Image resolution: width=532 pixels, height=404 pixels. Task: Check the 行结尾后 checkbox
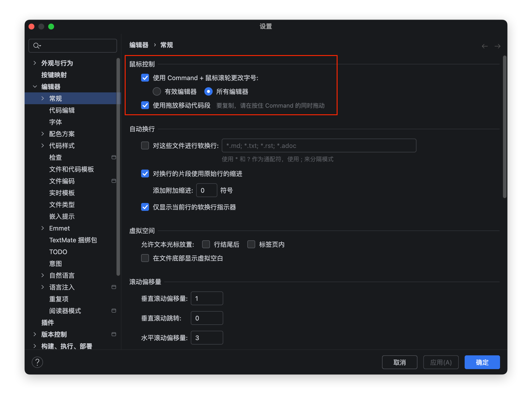point(206,244)
